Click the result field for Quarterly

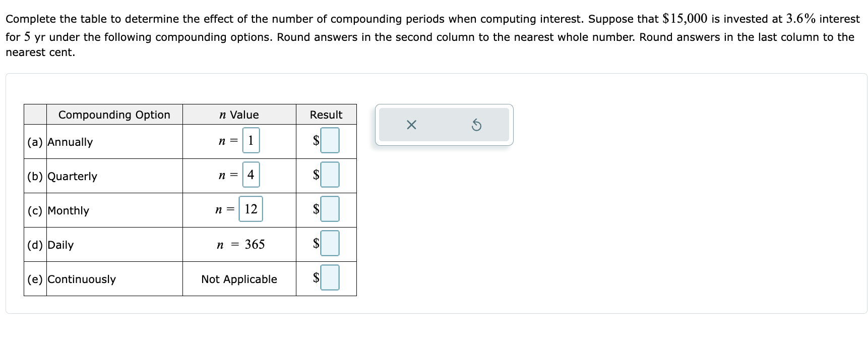tap(330, 175)
